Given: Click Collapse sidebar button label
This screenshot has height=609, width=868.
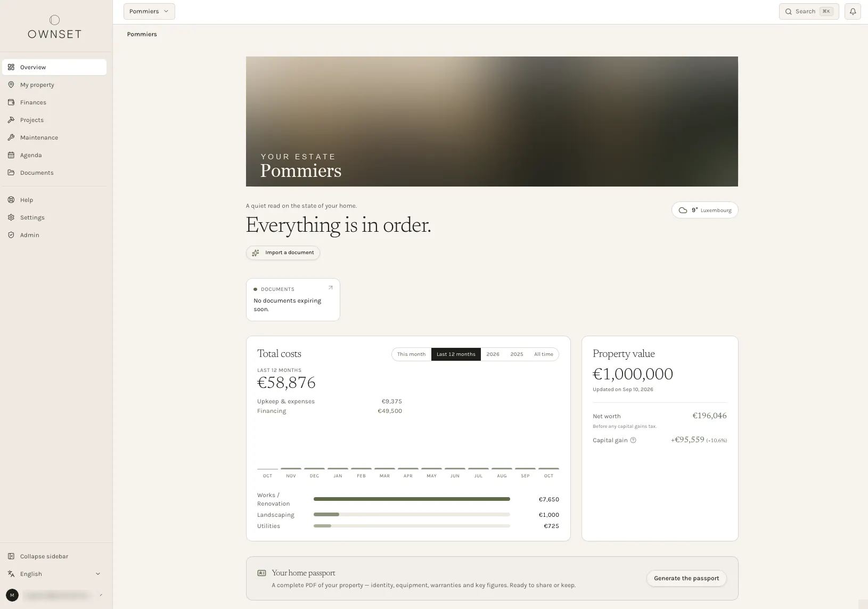Looking at the screenshot, I should coord(44,556).
